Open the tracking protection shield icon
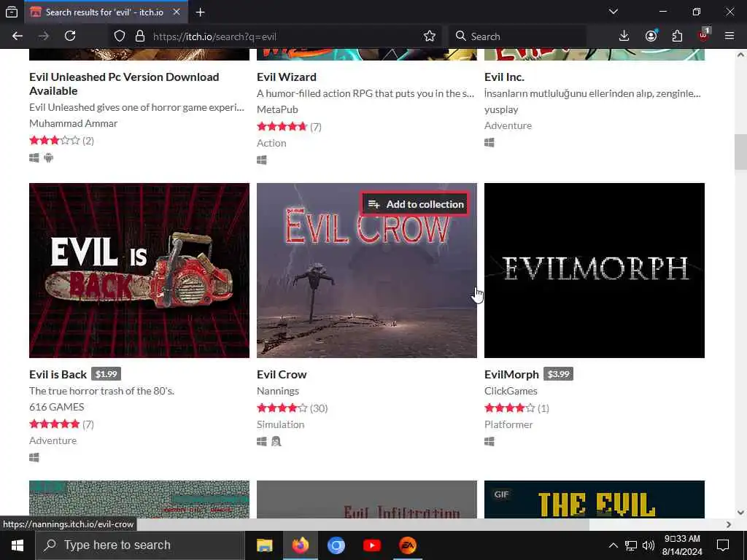 pyautogui.click(x=120, y=36)
